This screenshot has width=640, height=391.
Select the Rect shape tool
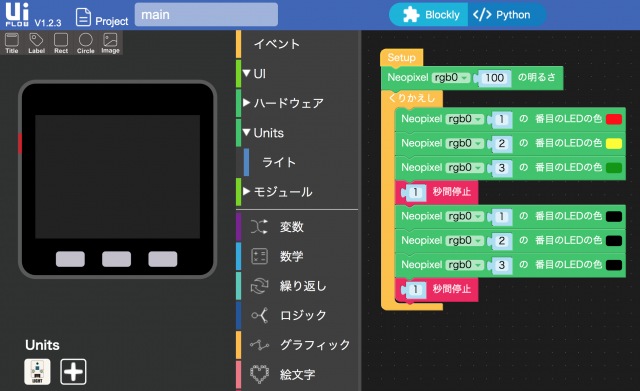[61, 43]
